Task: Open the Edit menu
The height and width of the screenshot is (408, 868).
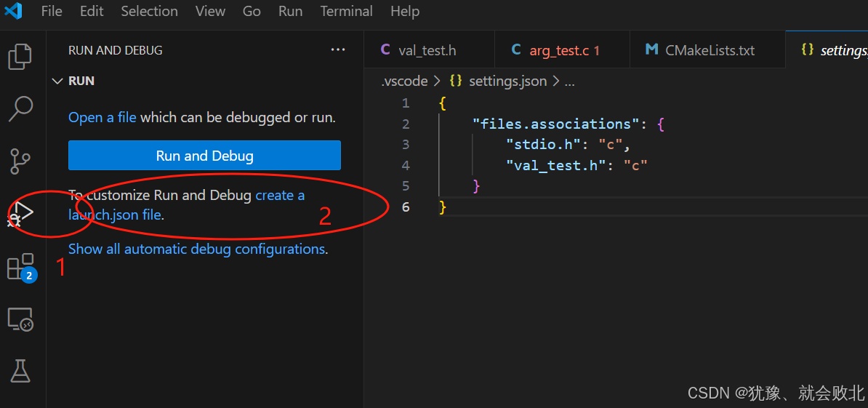Action: click(x=92, y=11)
